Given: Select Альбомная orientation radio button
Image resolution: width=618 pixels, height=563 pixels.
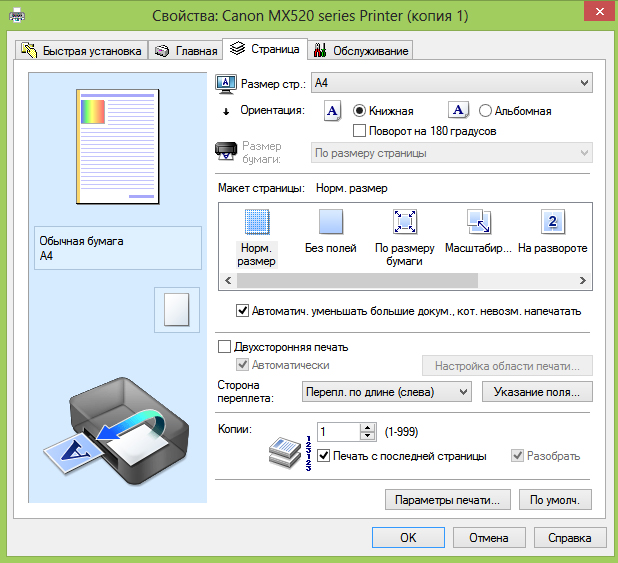Looking at the screenshot, I should (485, 111).
